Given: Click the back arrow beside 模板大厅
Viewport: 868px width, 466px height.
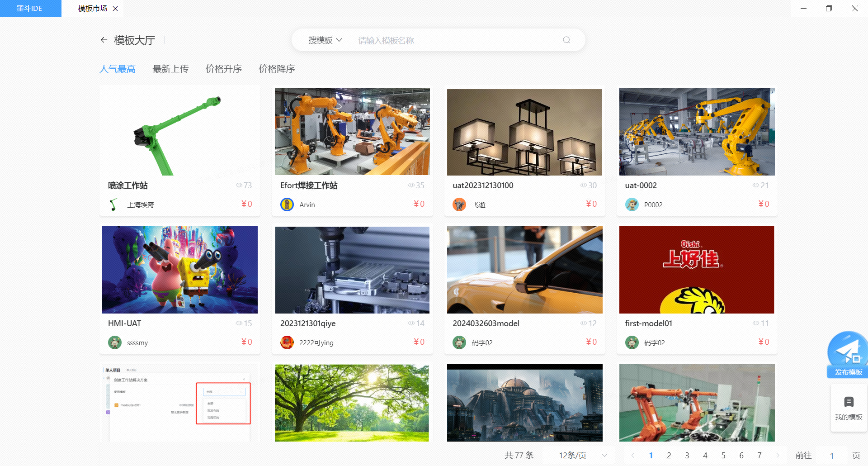Looking at the screenshot, I should click(104, 40).
